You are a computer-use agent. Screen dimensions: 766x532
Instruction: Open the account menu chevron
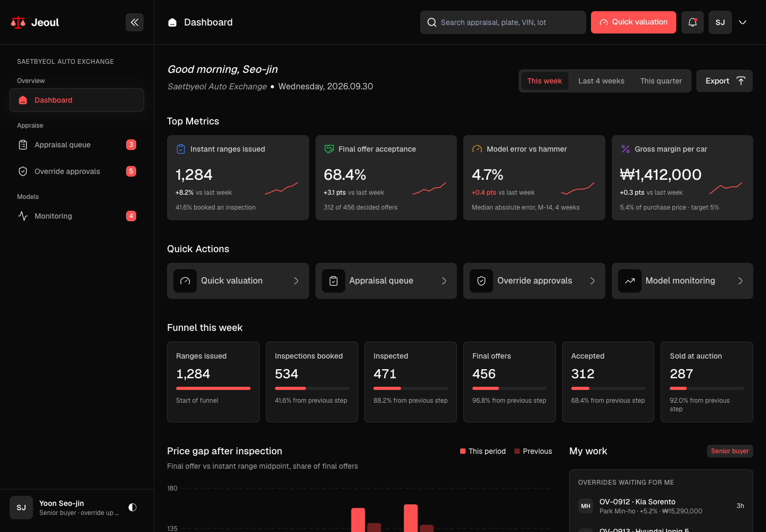click(743, 22)
